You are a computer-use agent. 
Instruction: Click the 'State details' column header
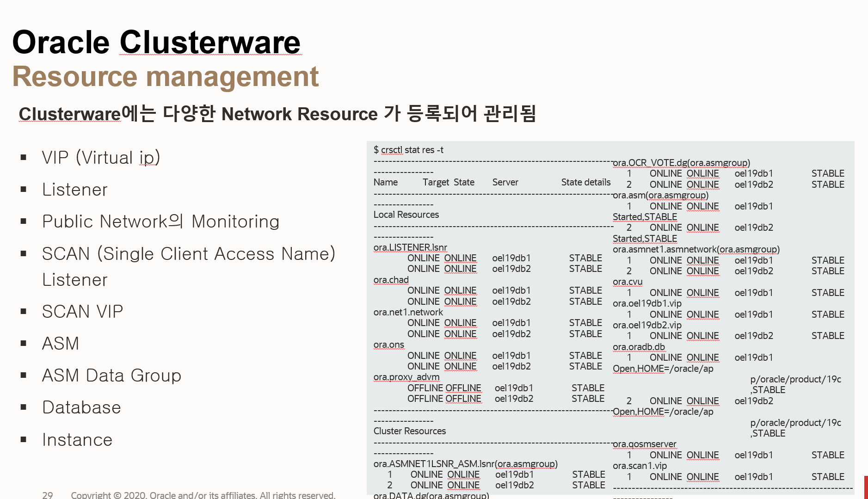586,182
